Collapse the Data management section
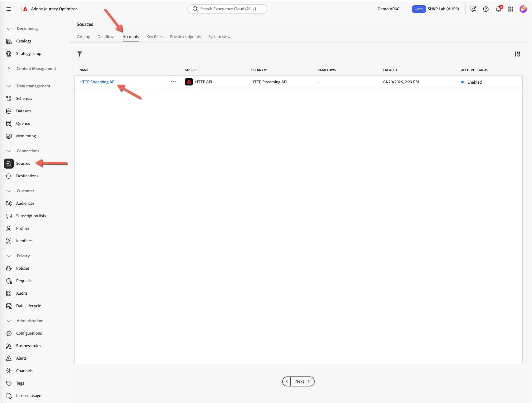 click(9, 86)
